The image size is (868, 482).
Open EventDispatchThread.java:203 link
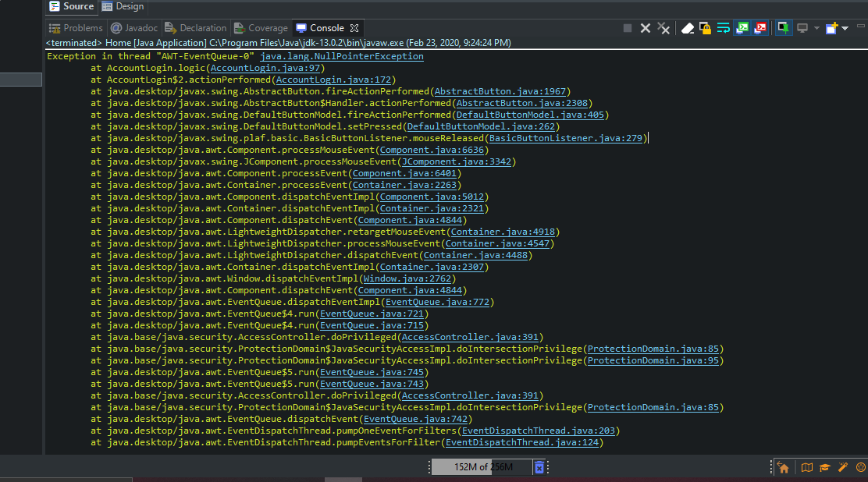pos(539,431)
